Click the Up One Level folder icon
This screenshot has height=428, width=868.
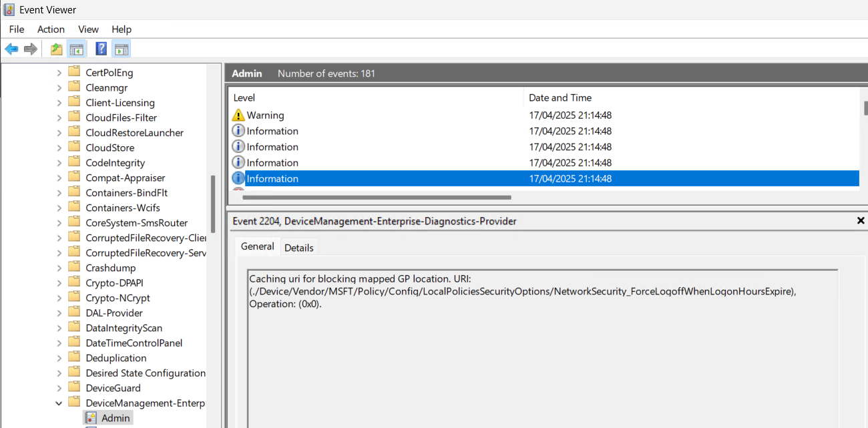[56, 49]
